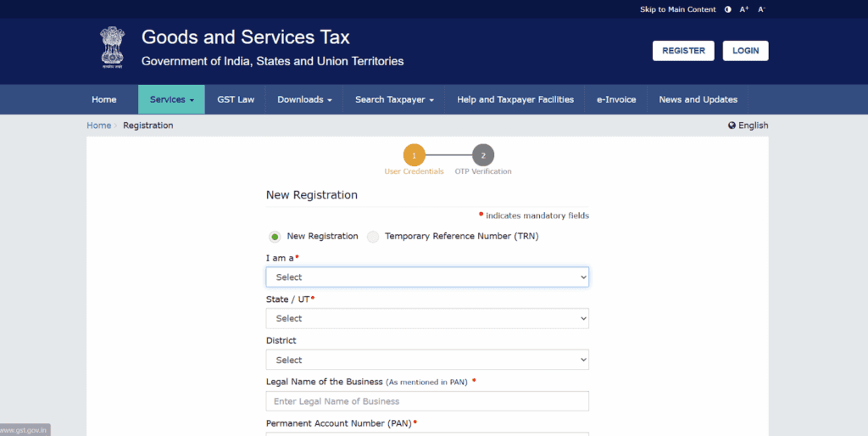The image size is (868, 436).
Task: Open the e-Invoice nav item
Action: (616, 100)
